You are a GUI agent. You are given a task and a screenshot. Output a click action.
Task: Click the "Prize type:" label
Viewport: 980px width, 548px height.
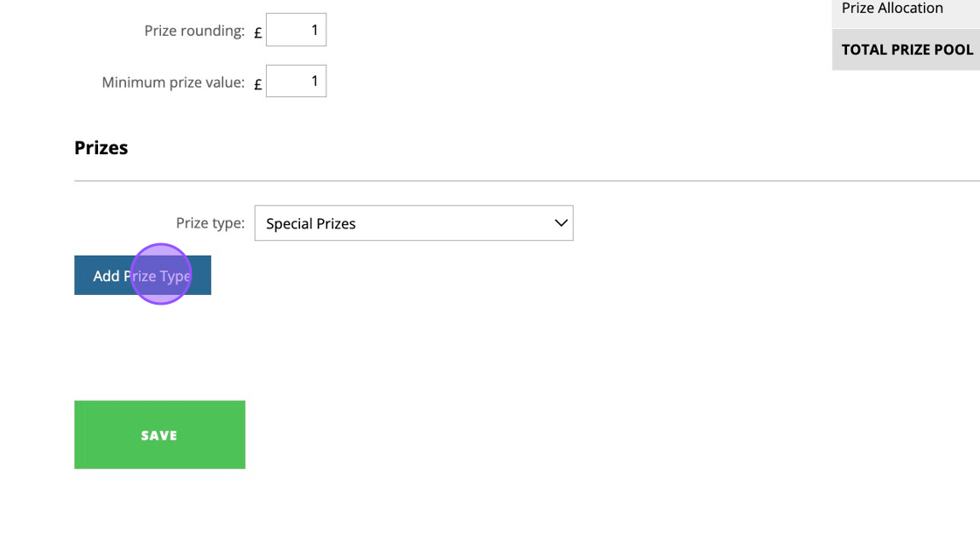click(x=210, y=223)
